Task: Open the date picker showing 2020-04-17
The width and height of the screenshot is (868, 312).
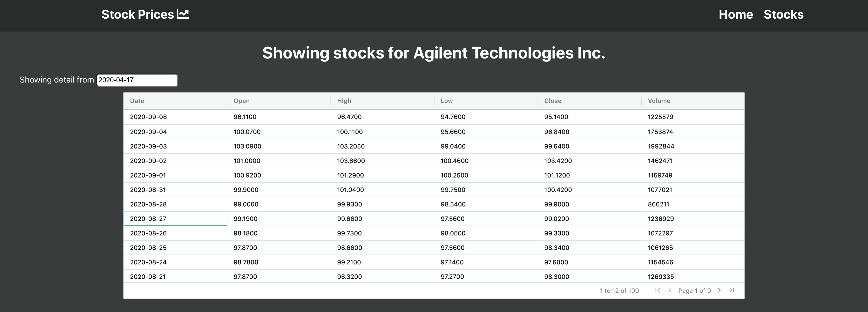Action: [x=137, y=80]
